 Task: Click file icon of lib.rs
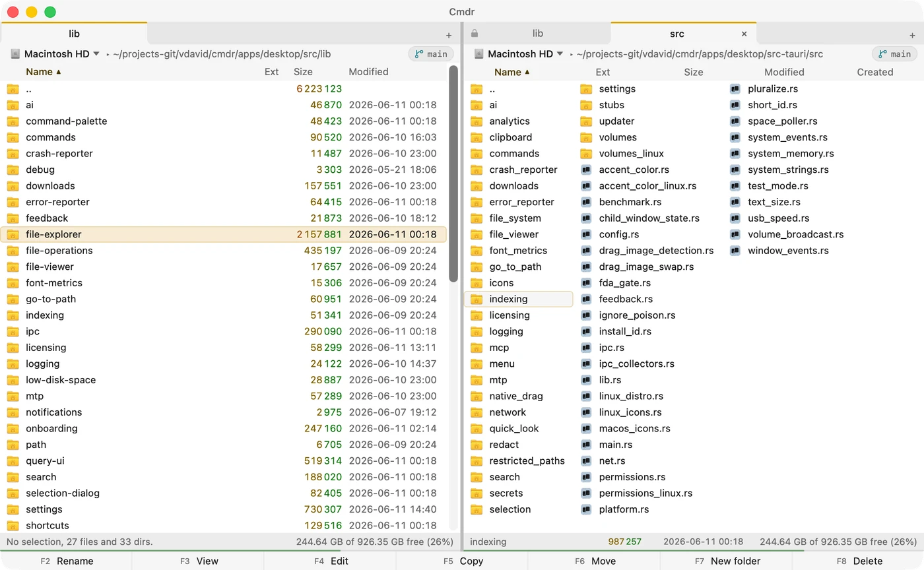click(586, 380)
